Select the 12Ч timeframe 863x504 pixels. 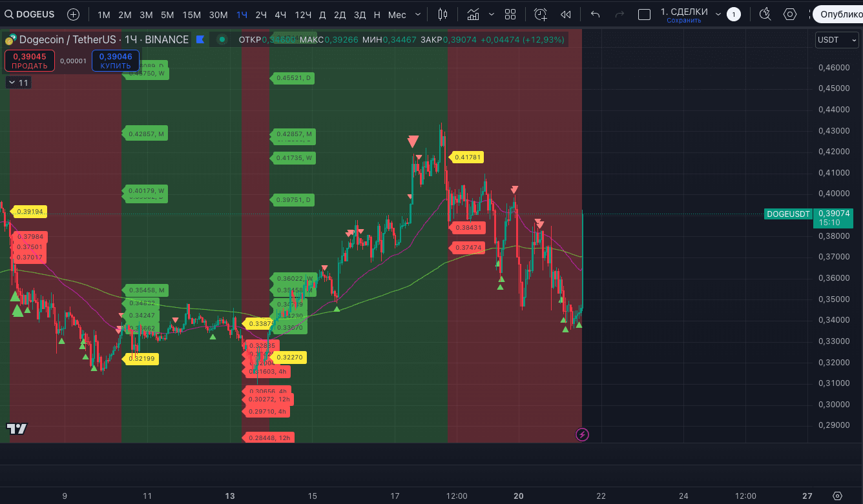pyautogui.click(x=303, y=14)
